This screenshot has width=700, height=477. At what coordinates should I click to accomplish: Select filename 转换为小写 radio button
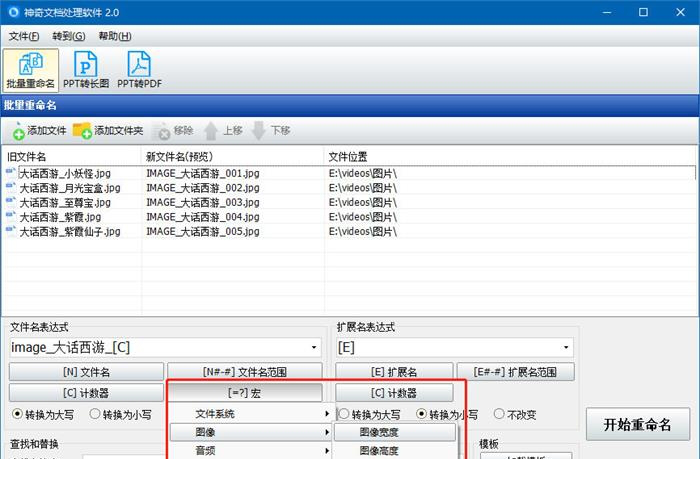[96, 414]
